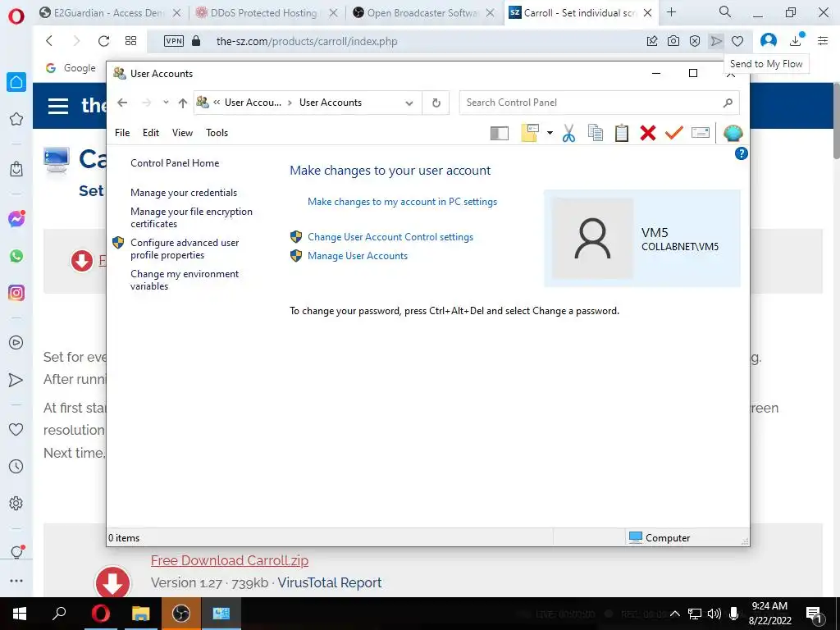Click the orange checkmark Properties icon

tap(674, 132)
